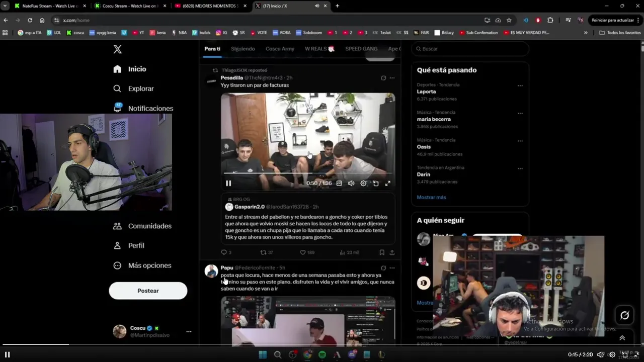Image resolution: width=644 pixels, height=362 pixels.
Task: Open Inicio in the X sidebar
Action: click(x=130, y=69)
